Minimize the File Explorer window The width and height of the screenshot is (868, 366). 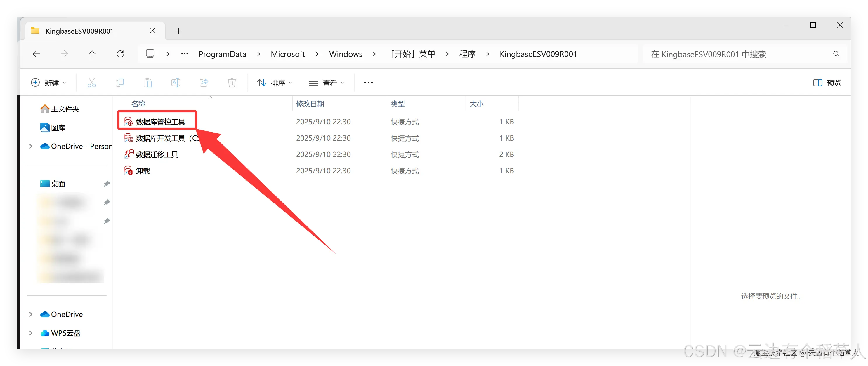click(x=787, y=25)
